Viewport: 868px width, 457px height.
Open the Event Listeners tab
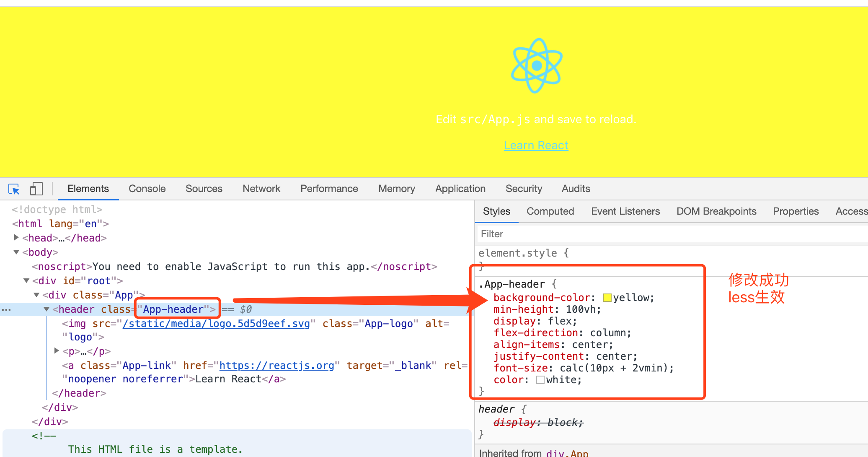[625, 211]
